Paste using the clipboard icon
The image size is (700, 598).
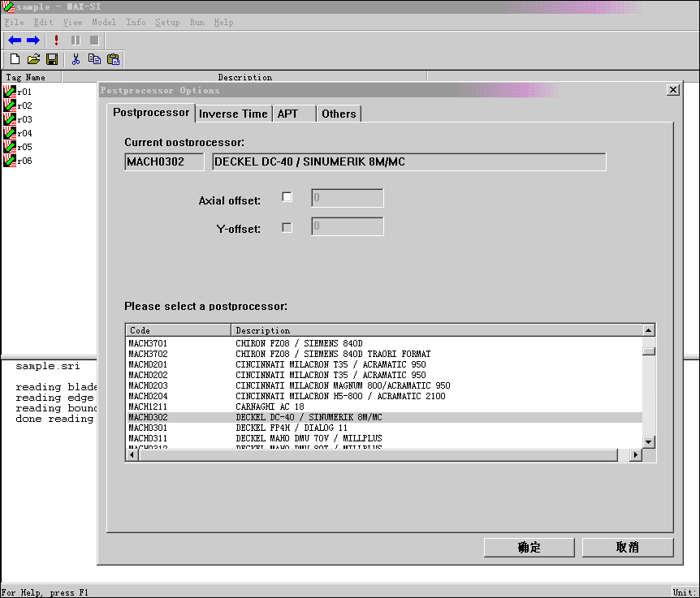point(114,59)
